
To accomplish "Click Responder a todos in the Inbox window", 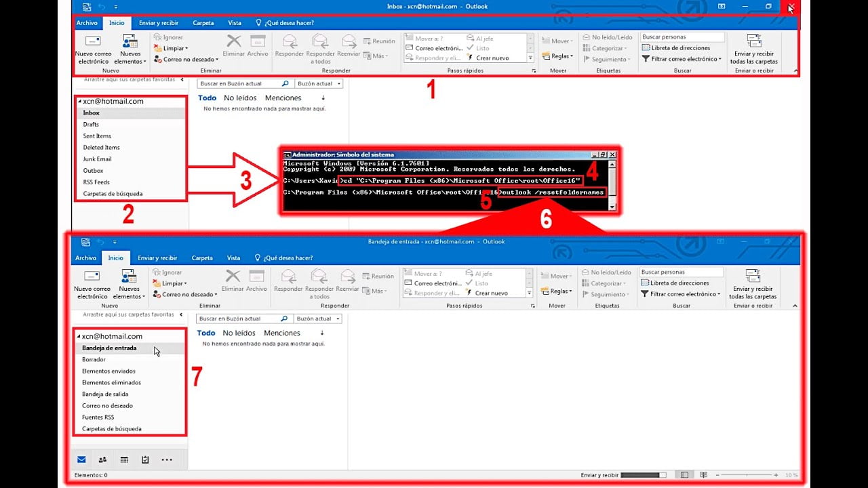I will point(320,49).
